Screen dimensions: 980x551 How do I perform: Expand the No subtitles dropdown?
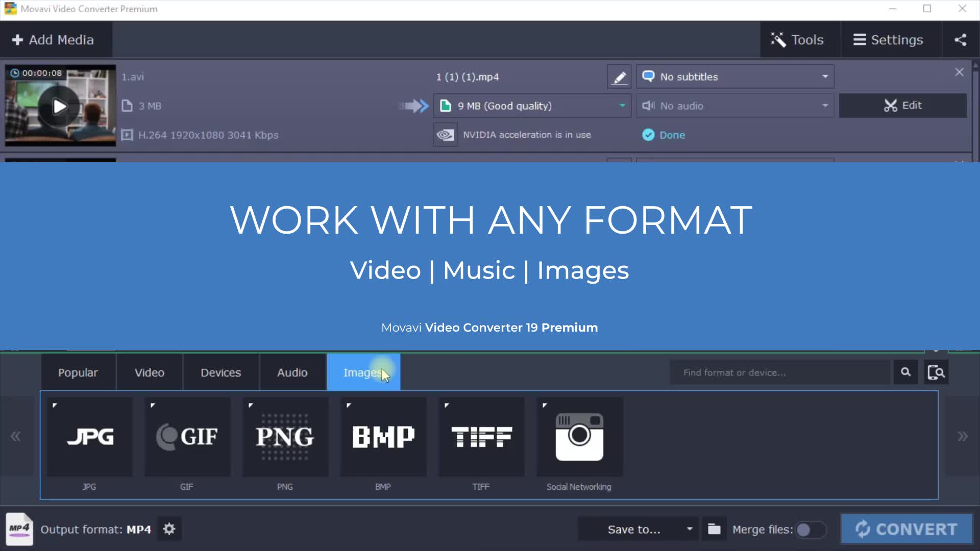[735, 77]
